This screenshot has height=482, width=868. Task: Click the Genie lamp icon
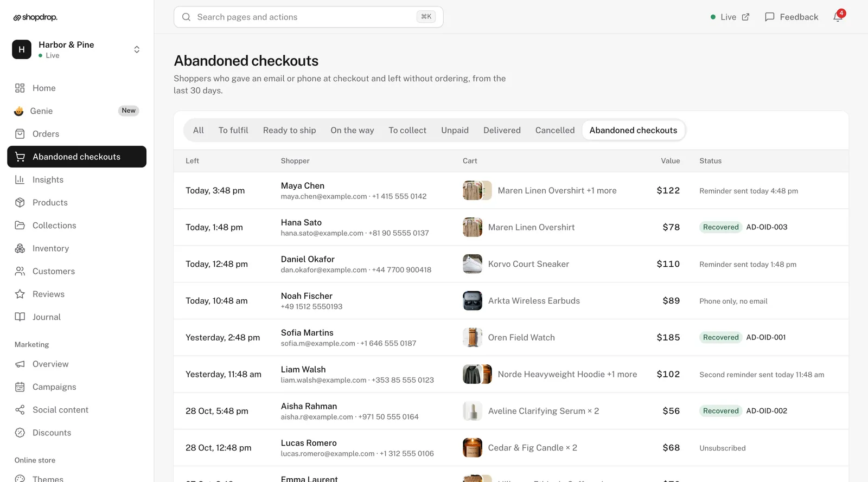point(19,111)
